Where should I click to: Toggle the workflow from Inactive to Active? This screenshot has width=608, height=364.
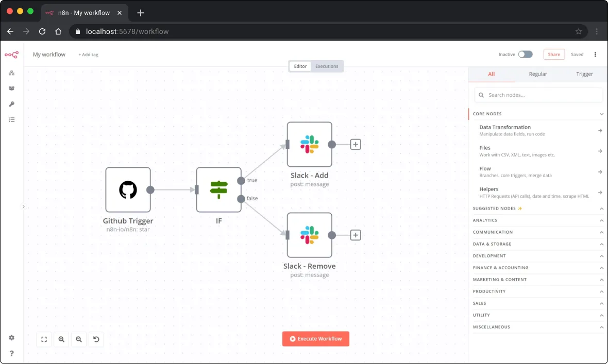(525, 54)
